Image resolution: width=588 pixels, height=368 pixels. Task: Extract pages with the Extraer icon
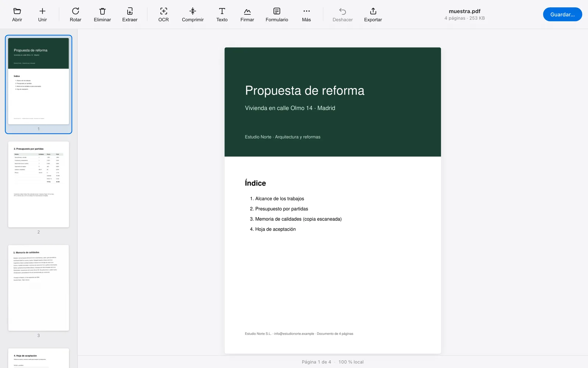130,11
